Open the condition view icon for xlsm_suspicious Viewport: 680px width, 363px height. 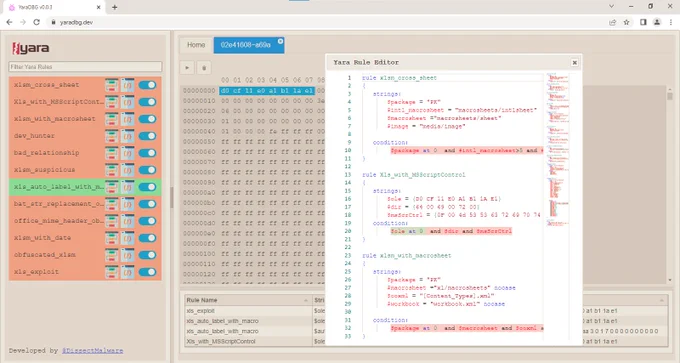click(x=111, y=170)
